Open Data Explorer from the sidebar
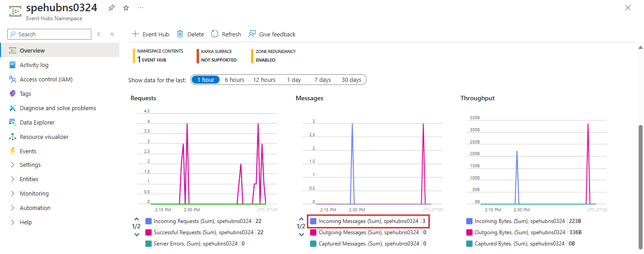644x254 pixels. (x=37, y=122)
